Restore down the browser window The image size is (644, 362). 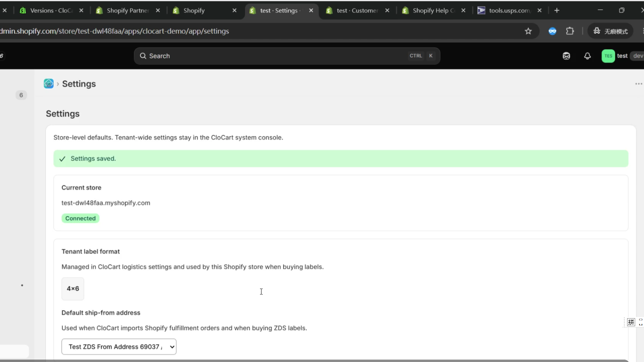[x=621, y=10]
